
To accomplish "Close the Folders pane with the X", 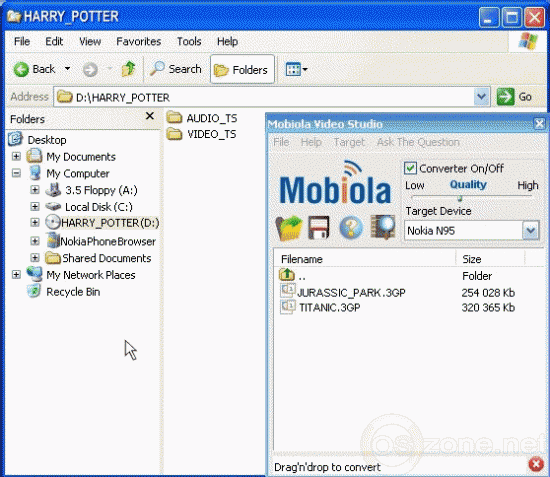I will pyautogui.click(x=150, y=116).
